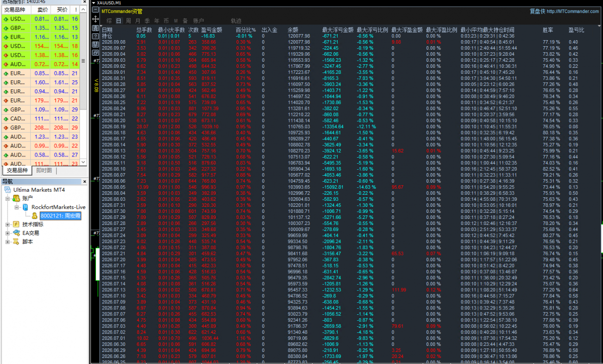Click the question mark help icon
Screen dimensions: 603x364
click(x=95, y=36)
